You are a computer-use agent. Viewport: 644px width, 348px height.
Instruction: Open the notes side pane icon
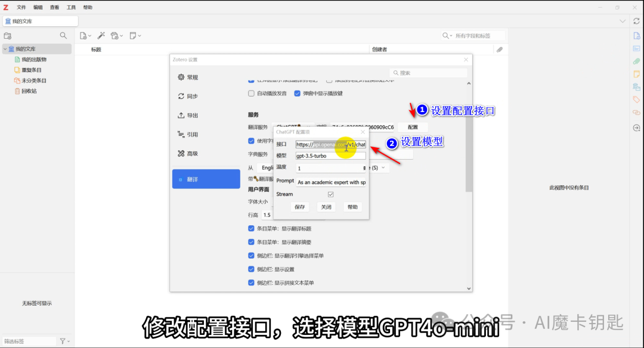637,74
